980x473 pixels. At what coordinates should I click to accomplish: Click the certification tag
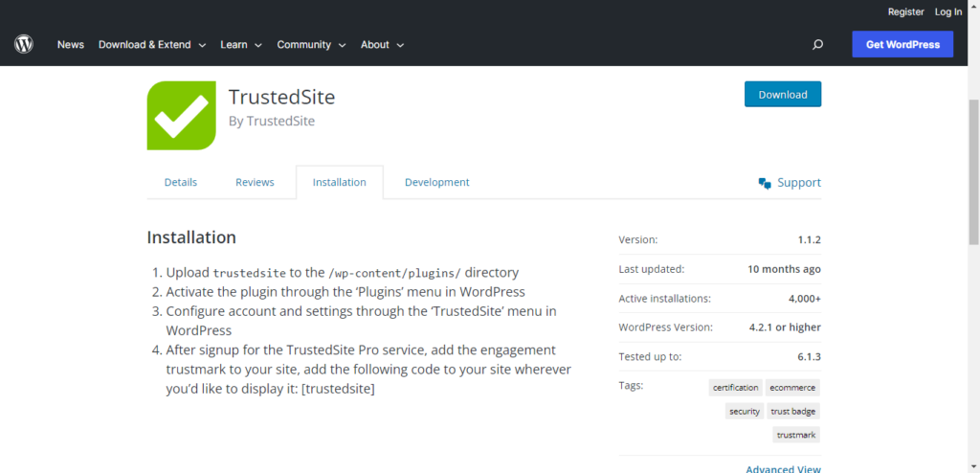pos(736,387)
